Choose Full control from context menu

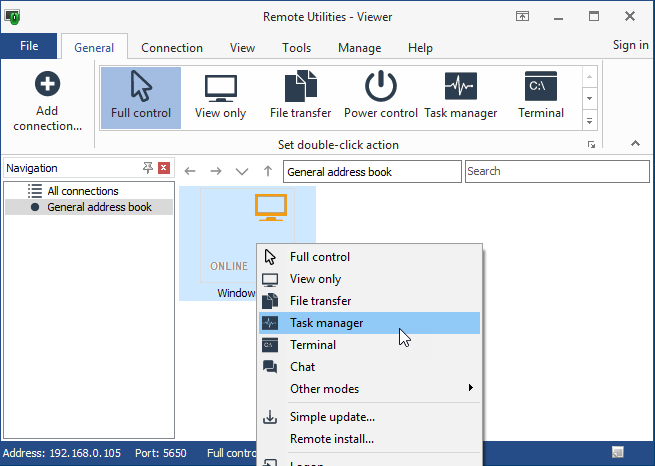[x=369, y=257]
